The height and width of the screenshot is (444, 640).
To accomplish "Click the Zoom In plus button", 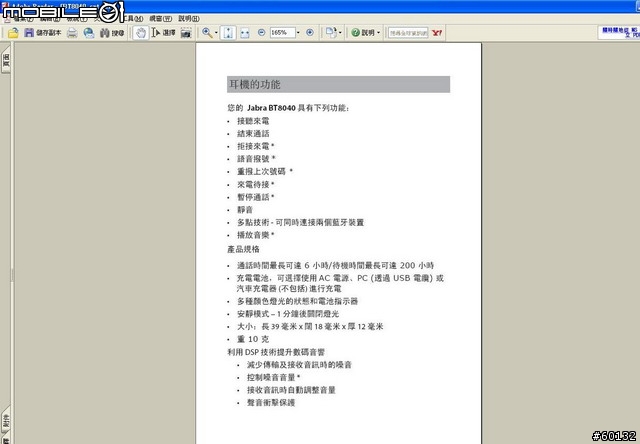I will pyautogui.click(x=310, y=32).
